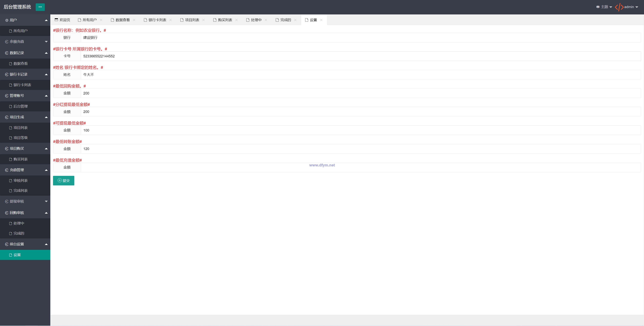Click the 管理账号 menu icon
The image size is (644, 326).
click(x=7, y=96)
